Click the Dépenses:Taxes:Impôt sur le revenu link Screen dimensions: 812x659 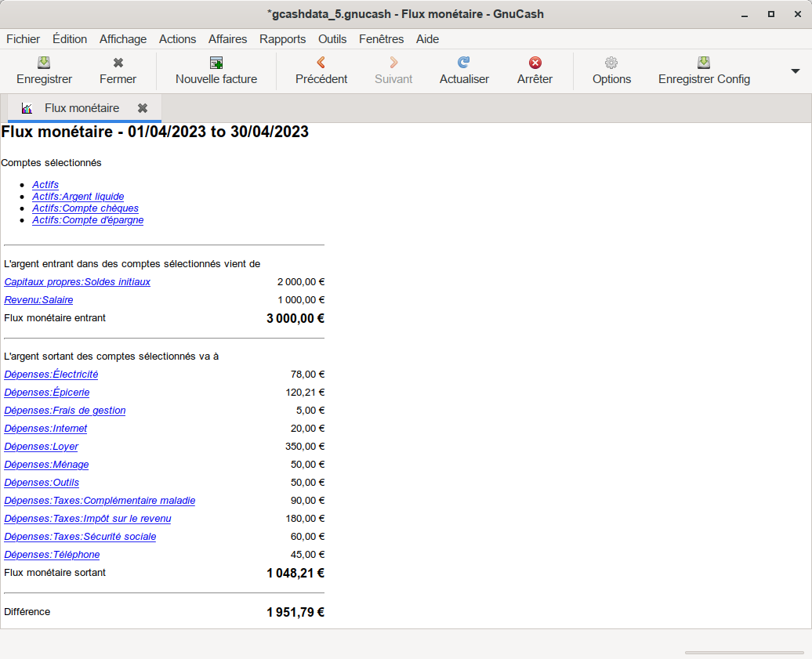[x=88, y=519]
